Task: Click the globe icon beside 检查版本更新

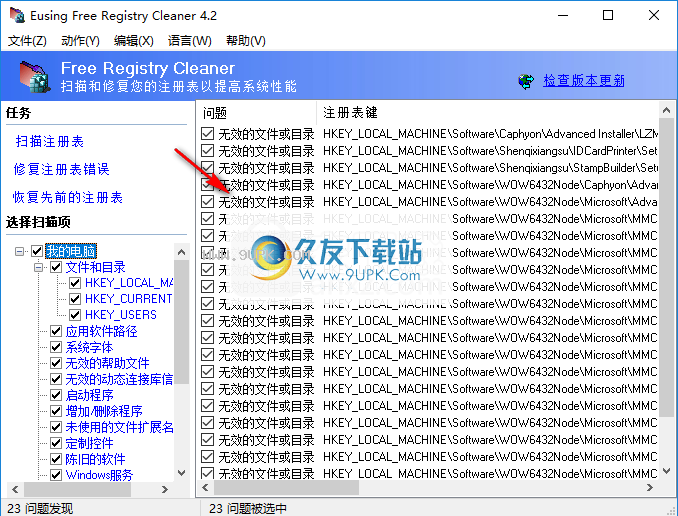Action: click(526, 81)
